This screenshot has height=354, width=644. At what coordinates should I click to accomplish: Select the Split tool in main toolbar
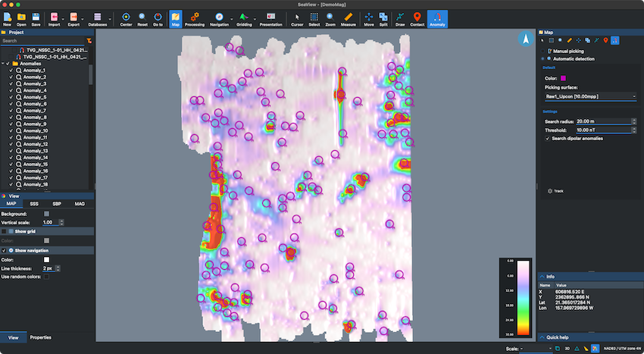pyautogui.click(x=383, y=19)
